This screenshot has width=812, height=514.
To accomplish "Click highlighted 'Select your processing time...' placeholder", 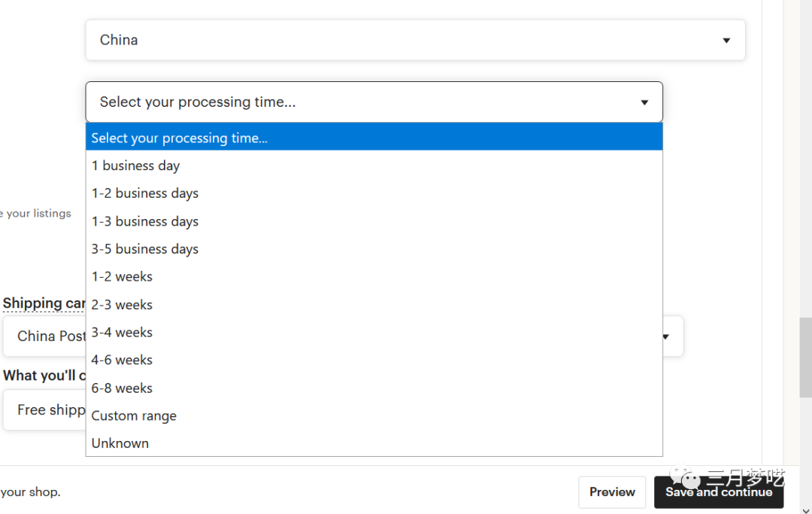I will pyautogui.click(x=180, y=138).
